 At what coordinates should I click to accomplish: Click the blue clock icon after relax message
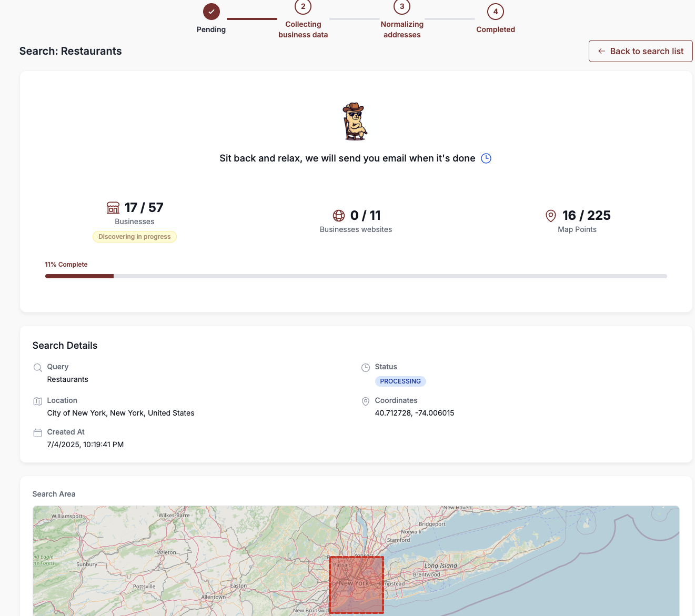[x=486, y=158]
